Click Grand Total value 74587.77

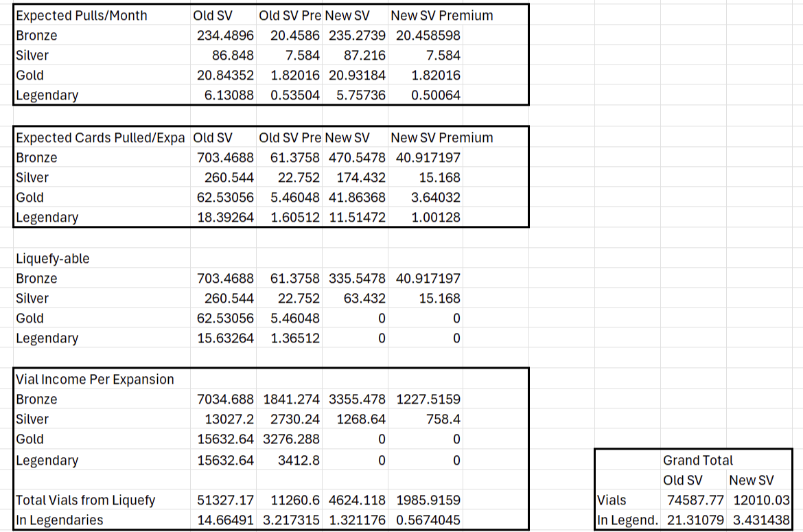(x=693, y=500)
